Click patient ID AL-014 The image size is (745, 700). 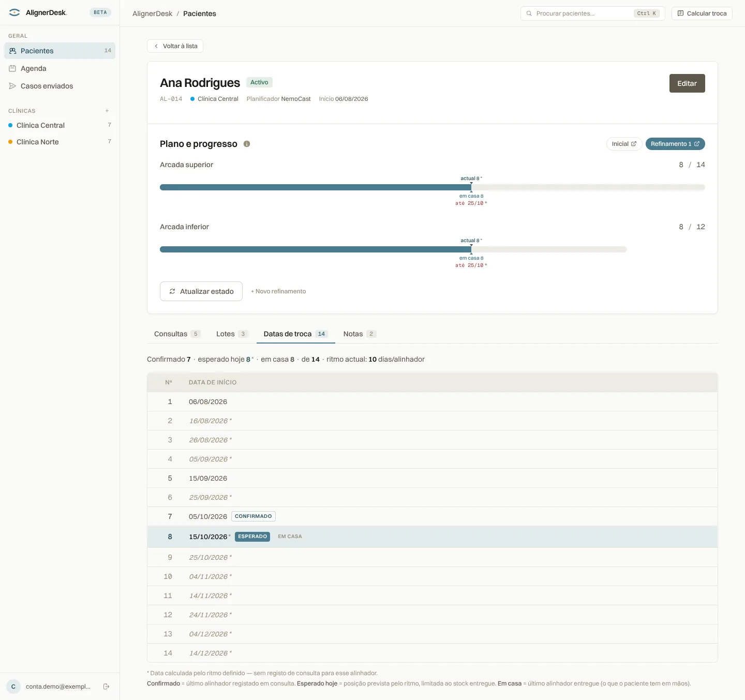click(171, 99)
